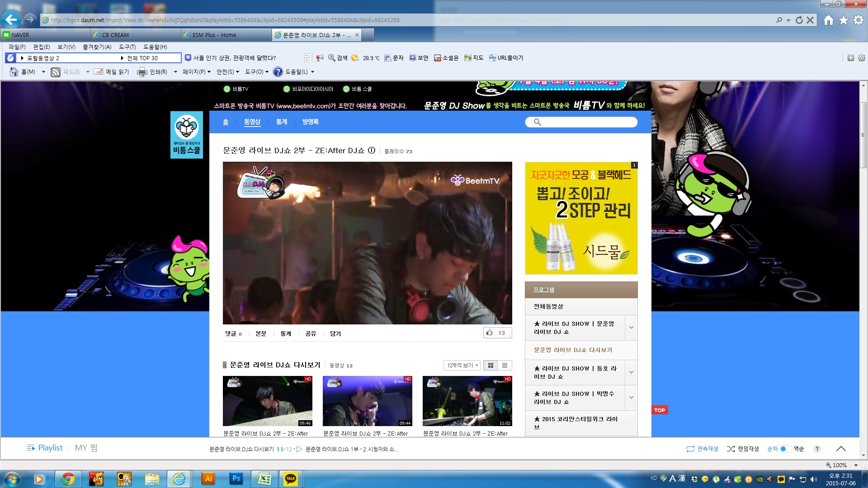Viewport: 868px width, 488px height.
Task: Switch to the CB CREAM tab
Action: click(136, 35)
